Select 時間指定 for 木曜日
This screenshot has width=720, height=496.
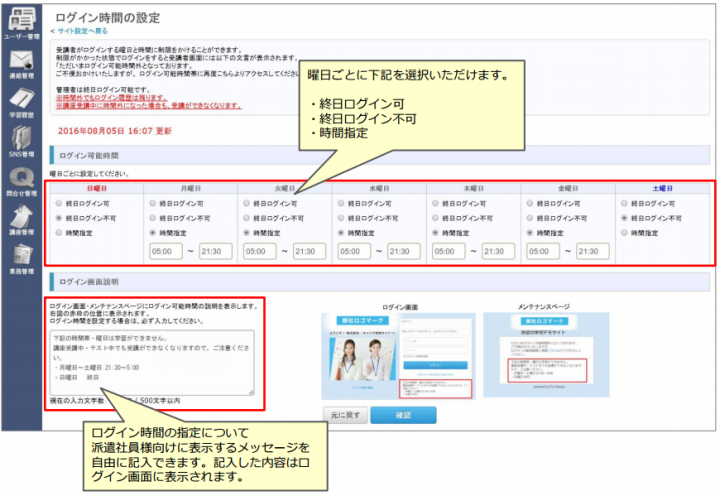coord(435,232)
